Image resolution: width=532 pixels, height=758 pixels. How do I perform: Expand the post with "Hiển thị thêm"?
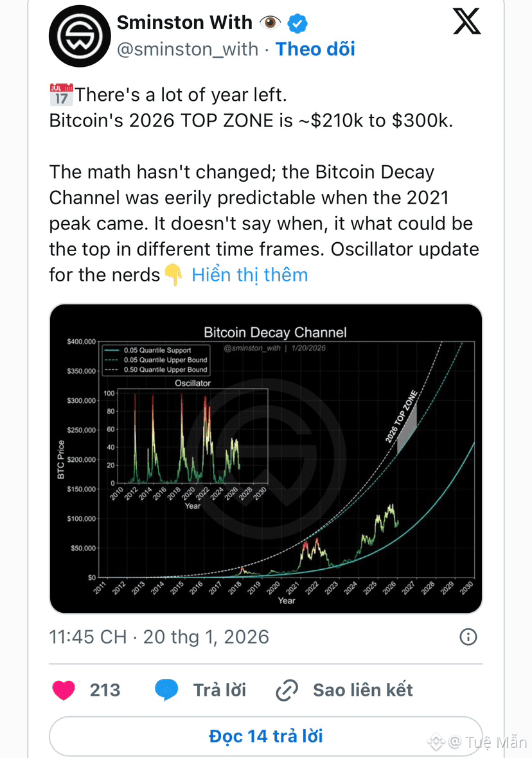[249, 275]
